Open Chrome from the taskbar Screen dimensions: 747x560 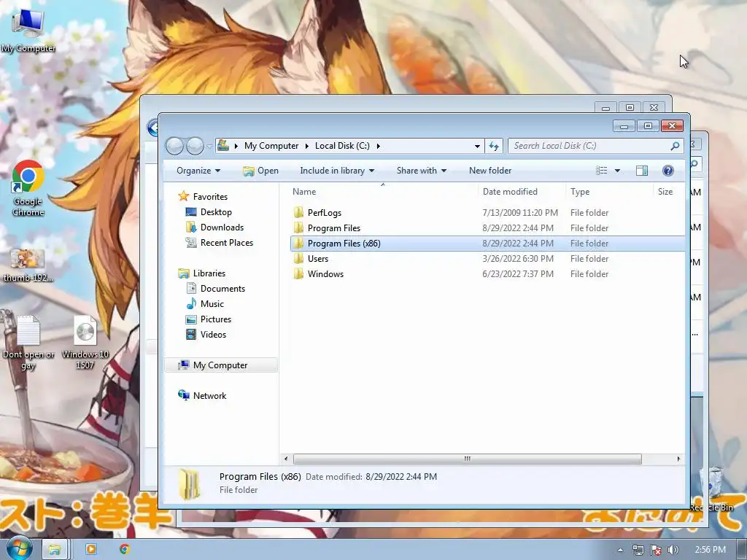point(125,549)
